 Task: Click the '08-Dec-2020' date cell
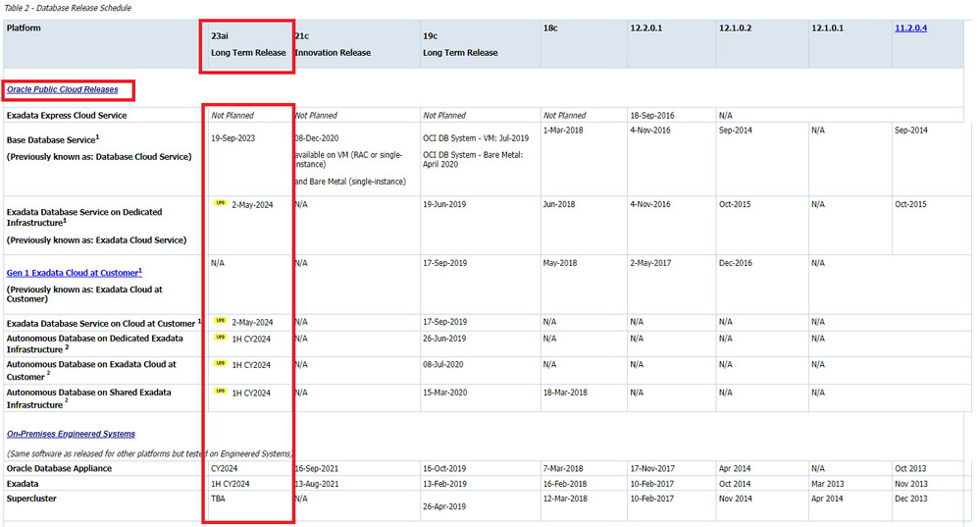[316, 138]
